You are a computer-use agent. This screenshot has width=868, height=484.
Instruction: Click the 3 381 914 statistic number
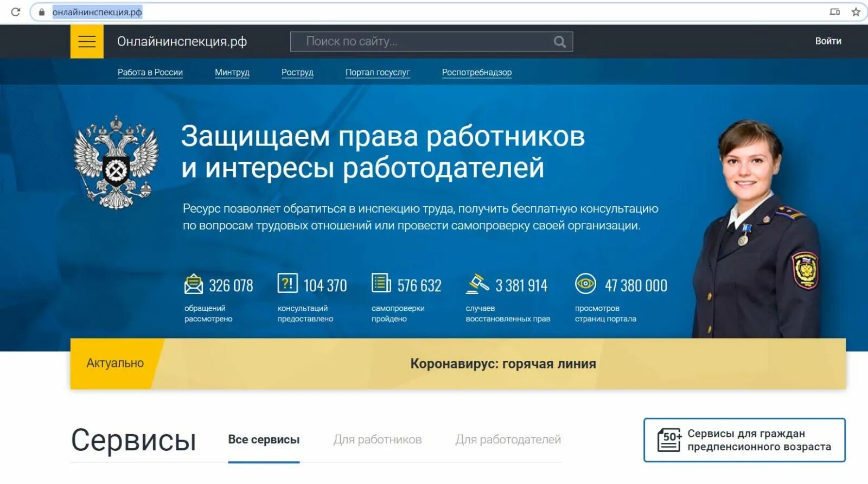coord(521,285)
